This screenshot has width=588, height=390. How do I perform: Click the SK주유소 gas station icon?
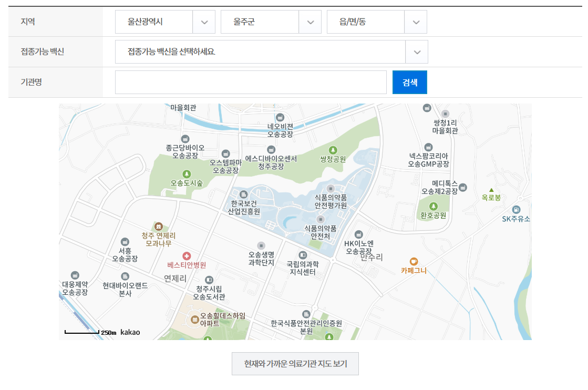(x=515, y=209)
